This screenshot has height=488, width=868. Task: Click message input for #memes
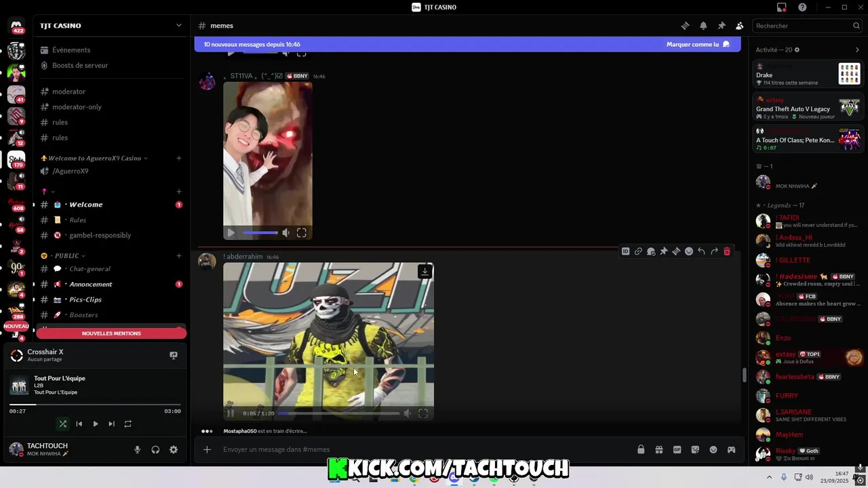pos(427,449)
